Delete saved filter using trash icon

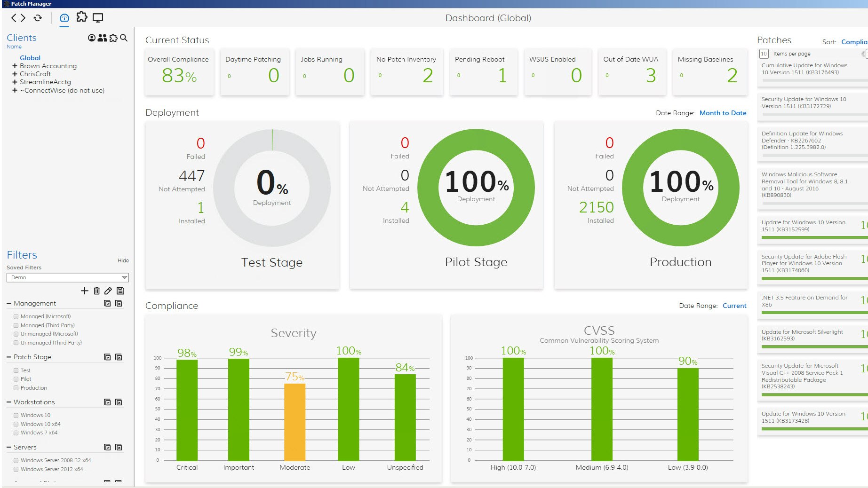[96, 291]
